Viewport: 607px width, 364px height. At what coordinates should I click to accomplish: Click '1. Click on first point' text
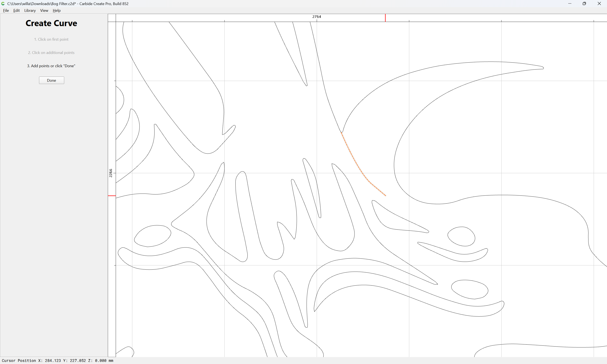(51, 39)
